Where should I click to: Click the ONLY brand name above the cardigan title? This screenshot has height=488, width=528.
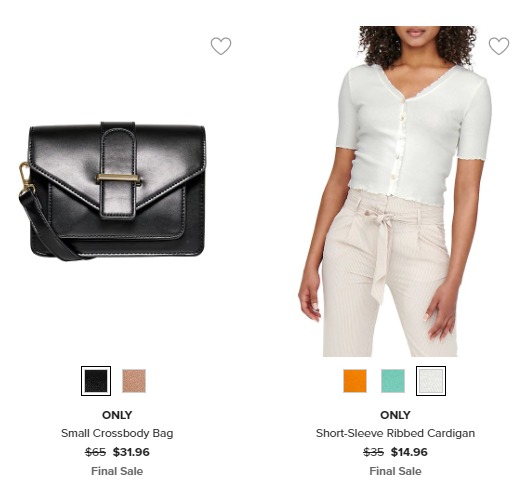pyautogui.click(x=395, y=415)
